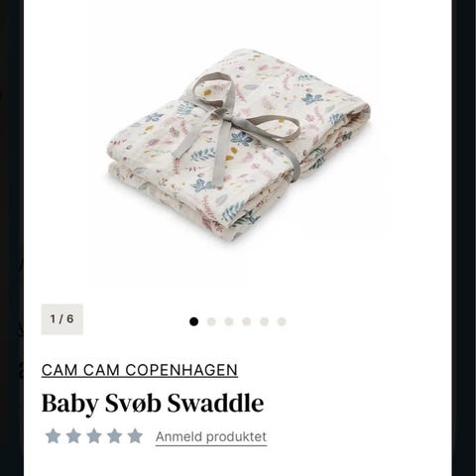Click the dark left margin outside the product card
Viewport: 476px width, 476px height.
[x=12, y=238]
